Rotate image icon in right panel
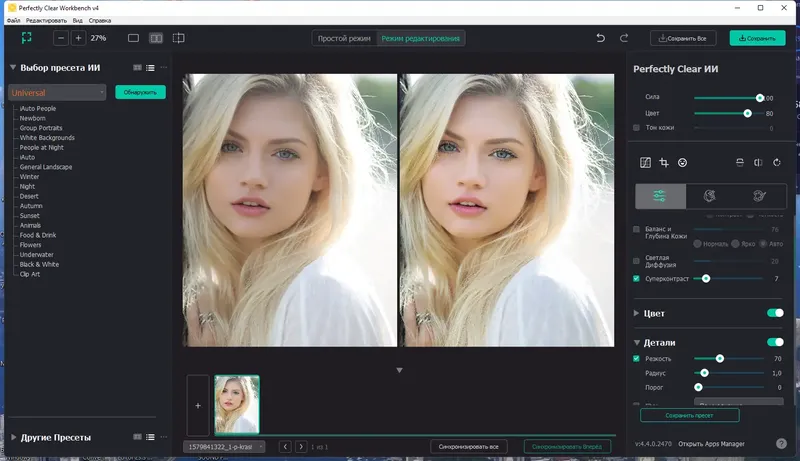Viewport: 800px width, 461px height. pyautogui.click(x=777, y=163)
